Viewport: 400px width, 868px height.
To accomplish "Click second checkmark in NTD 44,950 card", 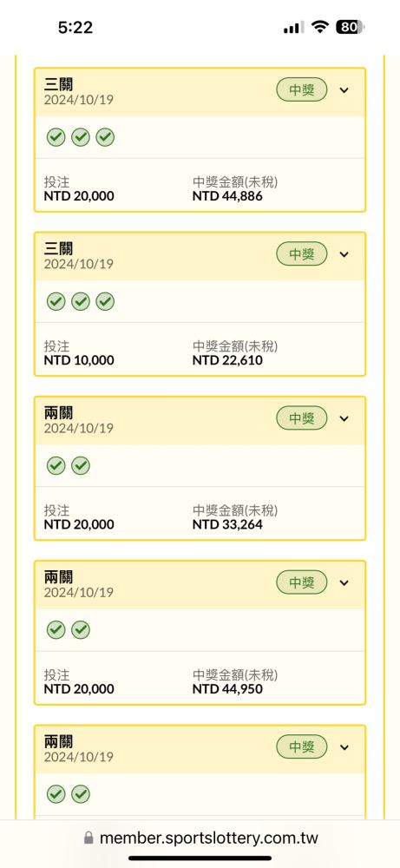I will point(80,629).
